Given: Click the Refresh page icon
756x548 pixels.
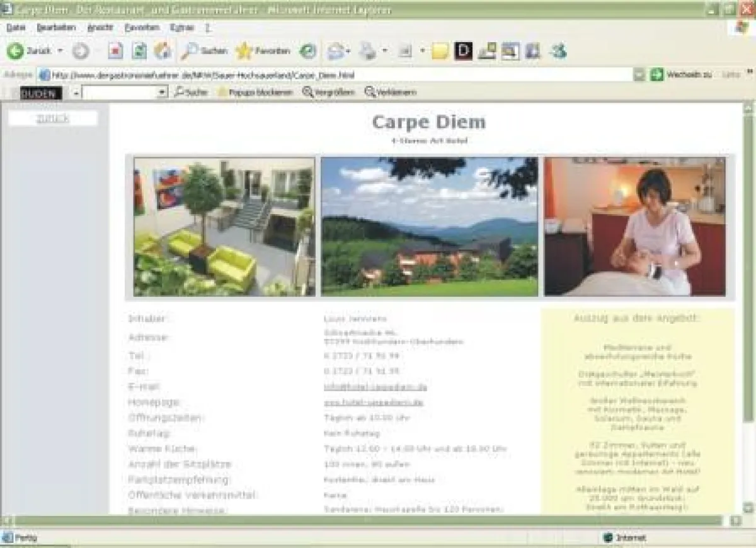Looking at the screenshot, I should click(x=138, y=49).
